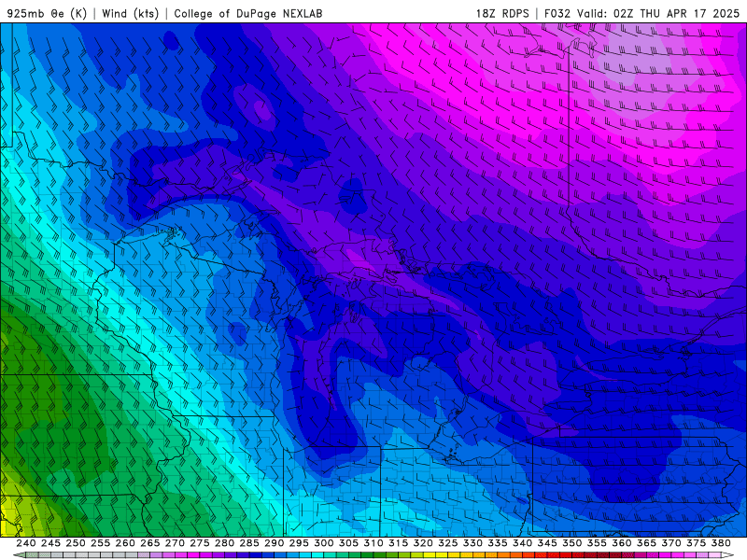Click the 280 value on the color scale
This screenshot has height=560, width=747.
[x=224, y=543]
